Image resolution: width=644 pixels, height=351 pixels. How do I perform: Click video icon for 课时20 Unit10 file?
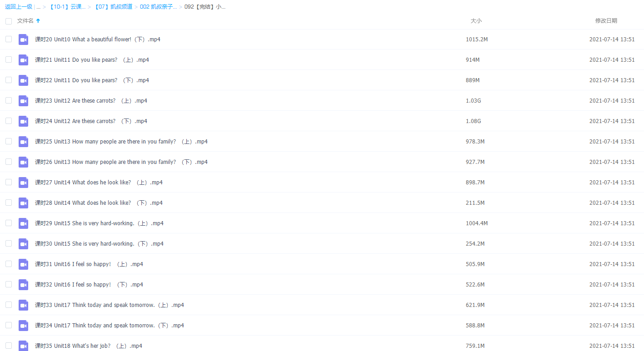point(23,40)
